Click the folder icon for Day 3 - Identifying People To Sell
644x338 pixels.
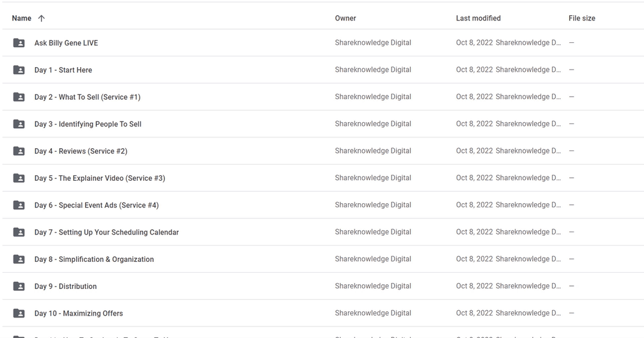point(19,124)
